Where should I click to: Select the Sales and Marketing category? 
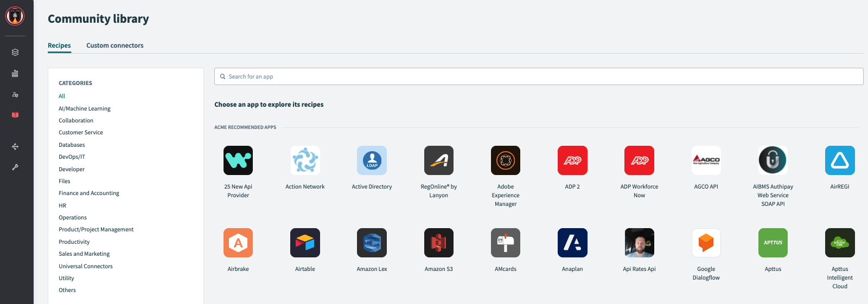(x=84, y=254)
